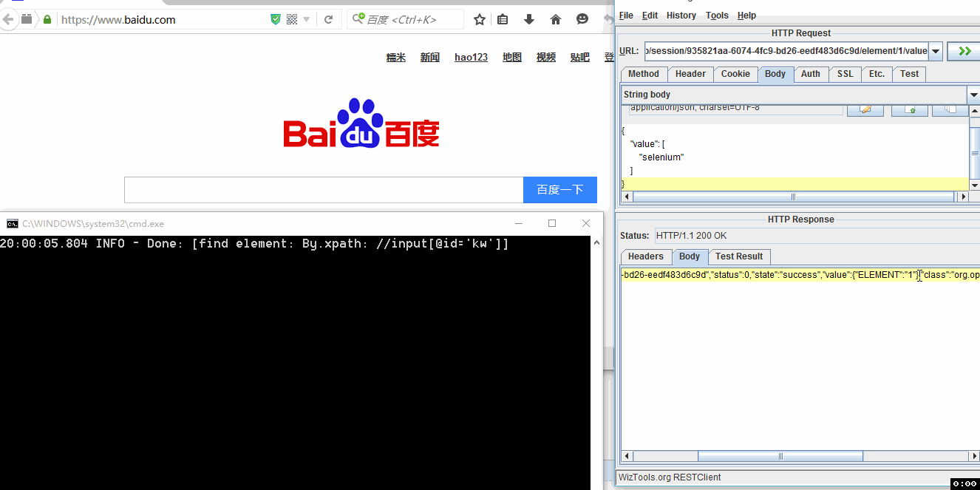Send request with green double-arrow Go button
The width and height of the screenshot is (980, 490).
[964, 51]
